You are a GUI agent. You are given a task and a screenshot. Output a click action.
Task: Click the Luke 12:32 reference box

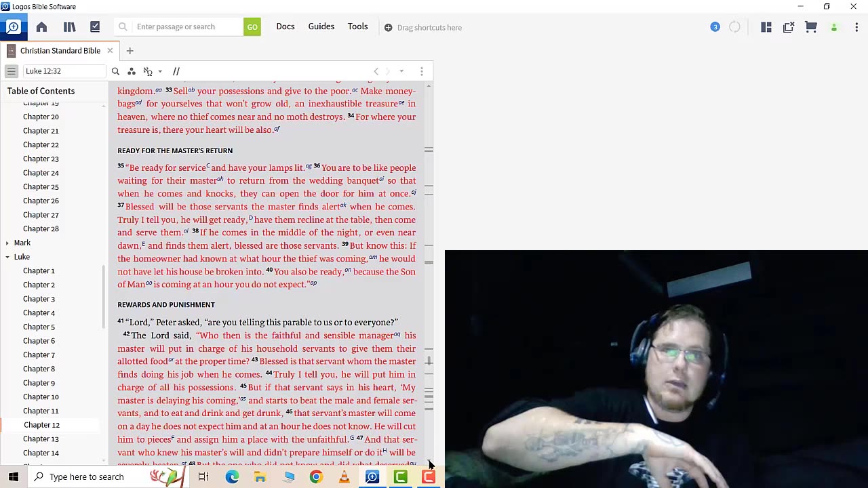[x=64, y=71]
